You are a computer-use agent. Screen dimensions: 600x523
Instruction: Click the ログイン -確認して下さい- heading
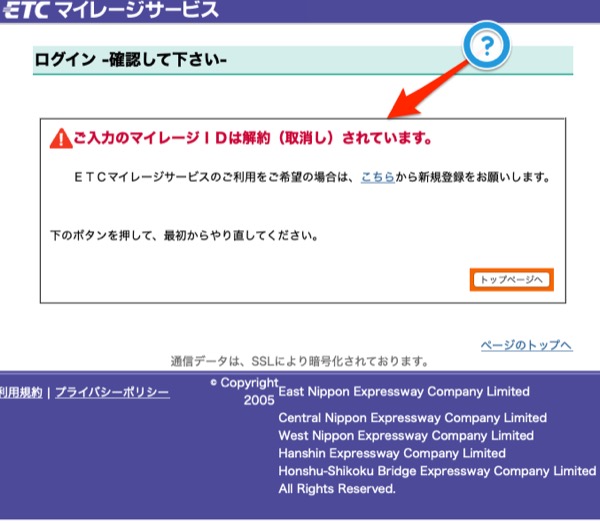click(130, 60)
